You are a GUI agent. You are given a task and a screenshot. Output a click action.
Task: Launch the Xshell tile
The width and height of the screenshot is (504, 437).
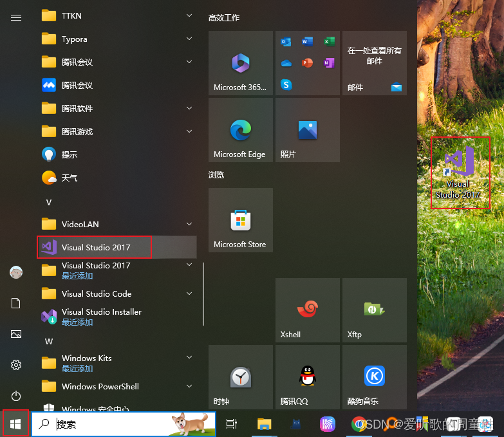(307, 310)
